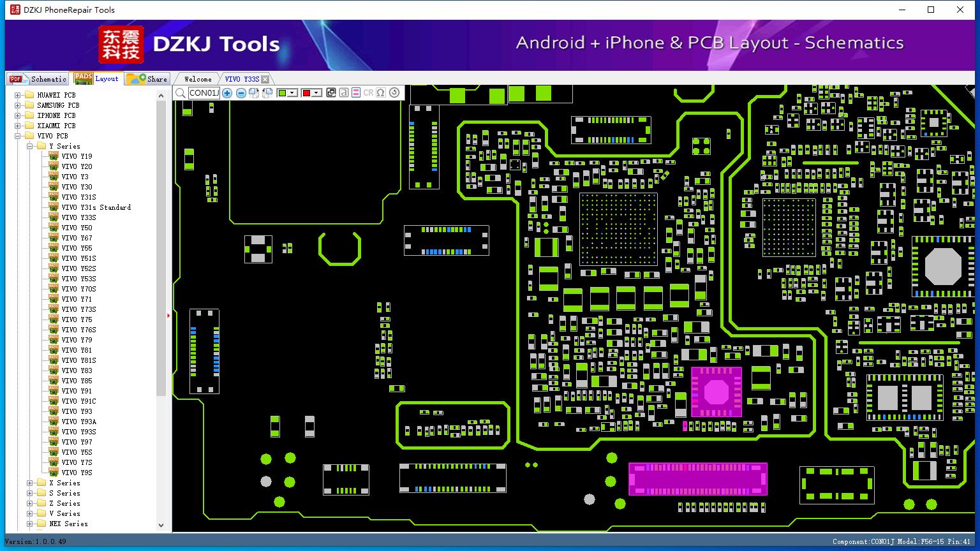Click the board icon beside VIVO Y93
The image size is (980, 551).
54,411
